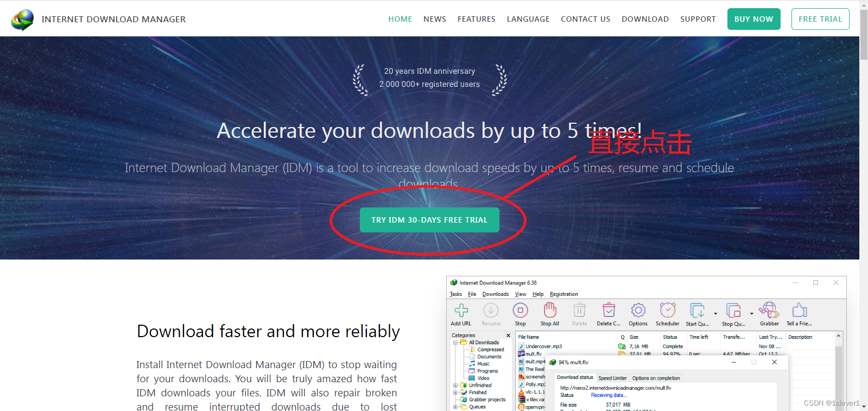868x411 pixels.
Task: Click the browser page vertical scrollbar thumb
Action: [864, 35]
